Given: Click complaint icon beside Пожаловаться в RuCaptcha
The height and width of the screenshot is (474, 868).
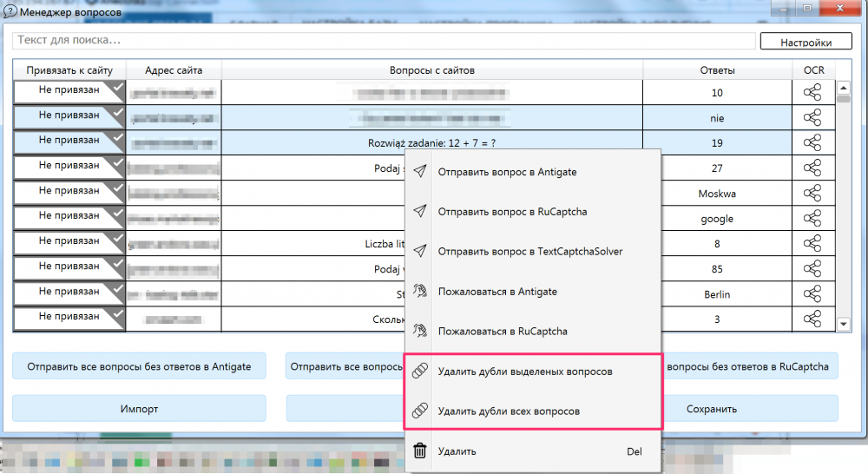Looking at the screenshot, I should [x=420, y=331].
